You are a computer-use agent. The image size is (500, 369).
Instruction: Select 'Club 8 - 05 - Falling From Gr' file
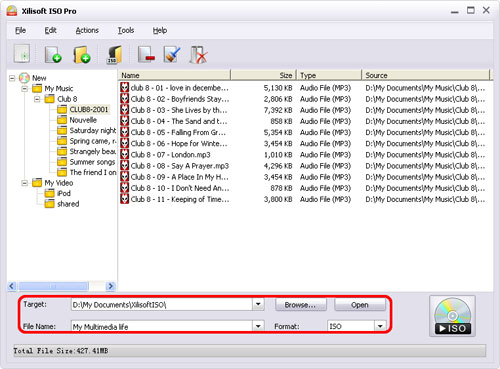pyautogui.click(x=178, y=132)
